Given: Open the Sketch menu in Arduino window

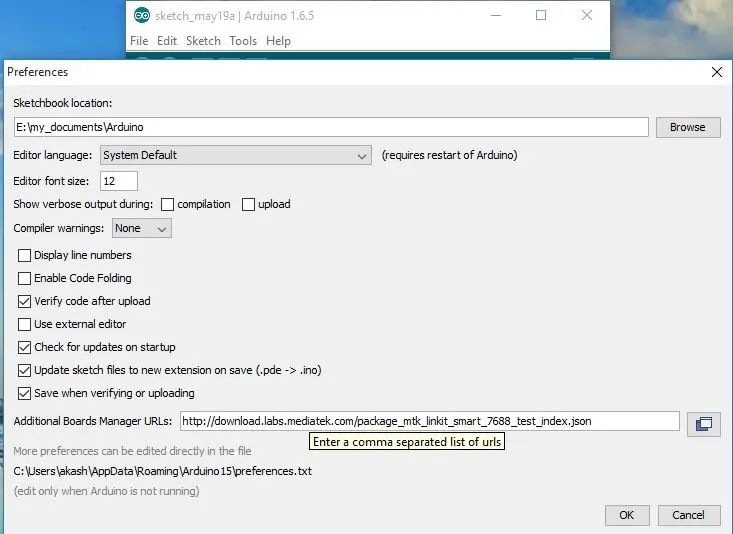Looking at the screenshot, I should tap(203, 41).
